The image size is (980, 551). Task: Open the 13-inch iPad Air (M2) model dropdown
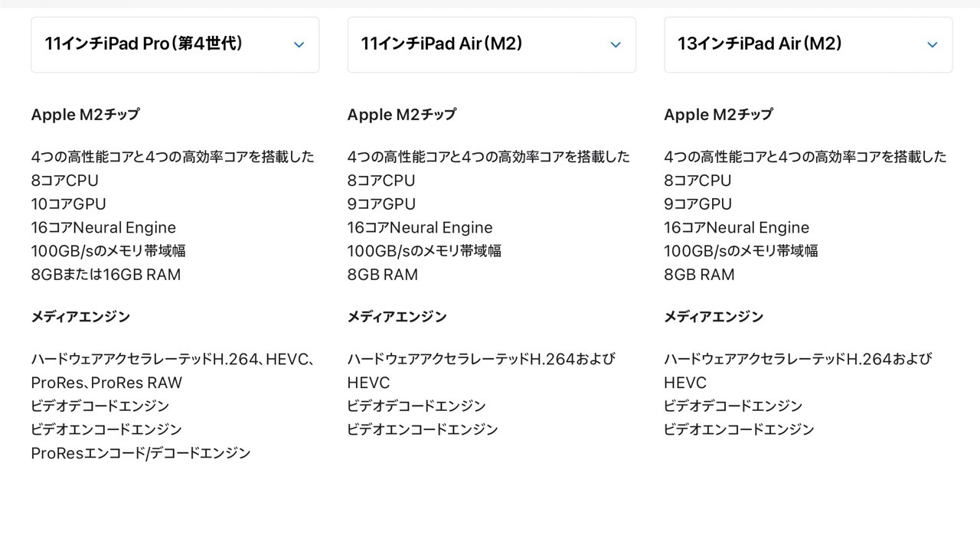coord(808,44)
